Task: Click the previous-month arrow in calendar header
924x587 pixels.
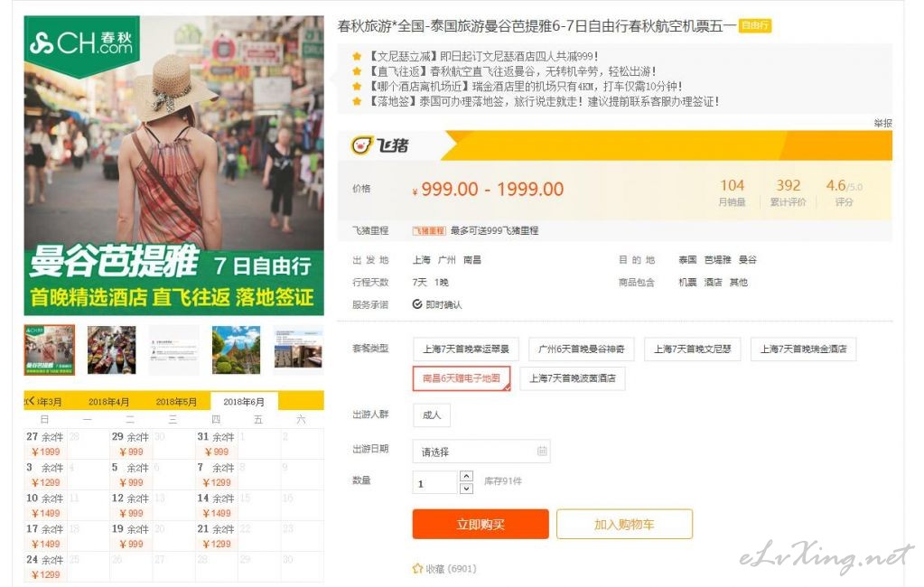Action: pyautogui.click(x=30, y=401)
